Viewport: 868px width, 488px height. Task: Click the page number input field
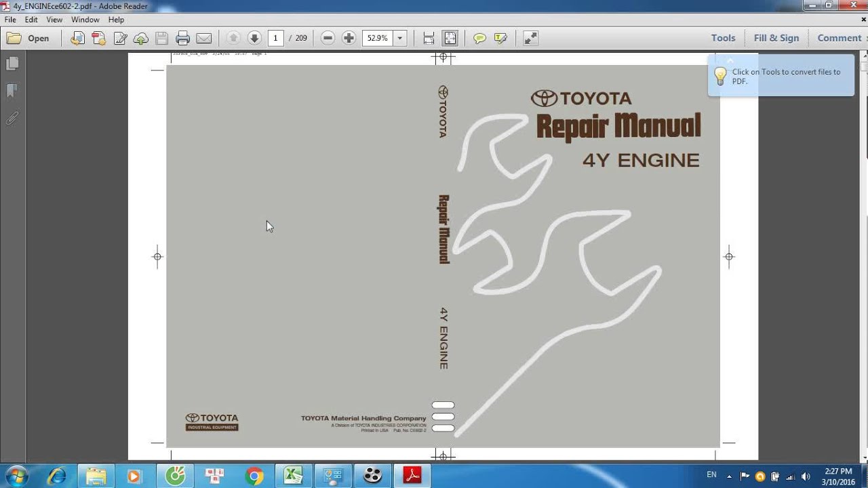point(275,38)
